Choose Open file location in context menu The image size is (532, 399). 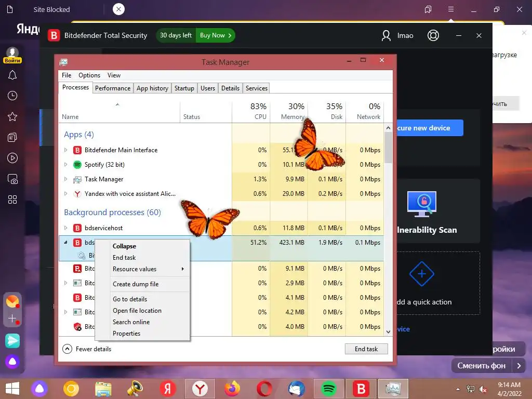pos(142,311)
